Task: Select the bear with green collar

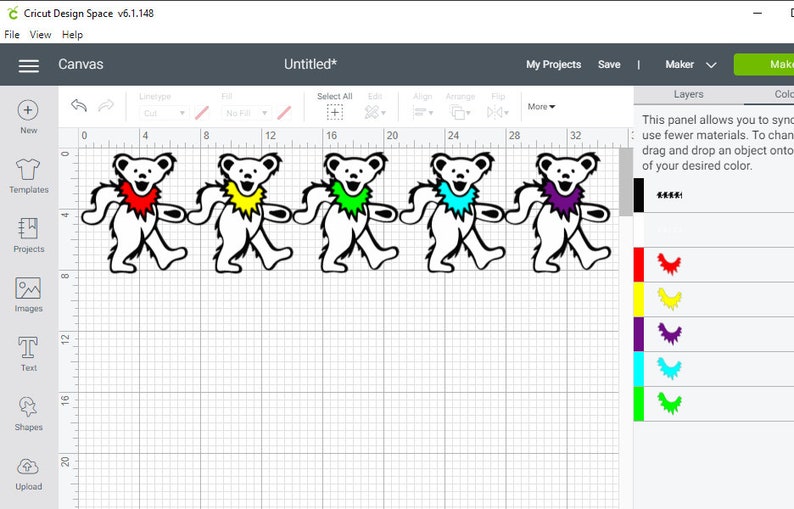Action: (x=346, y=213)
